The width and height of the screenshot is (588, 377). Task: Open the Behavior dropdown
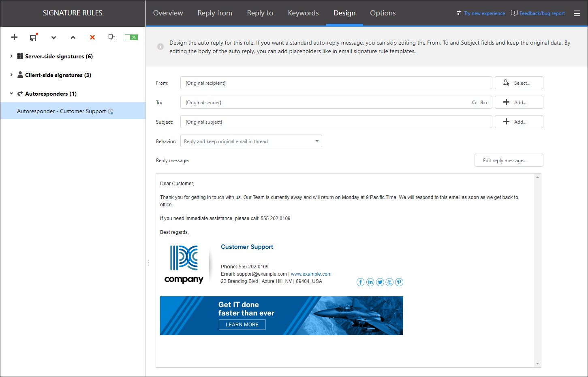251,141
